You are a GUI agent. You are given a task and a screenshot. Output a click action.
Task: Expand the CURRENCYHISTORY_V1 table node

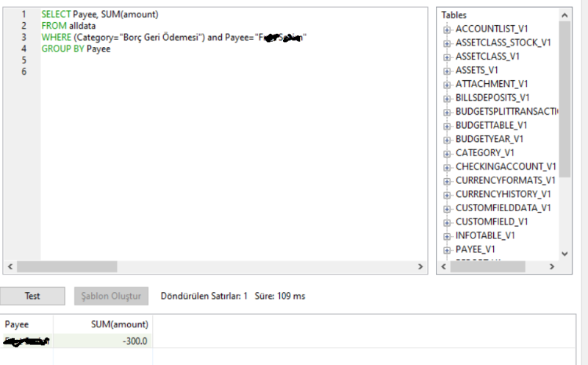447,195
